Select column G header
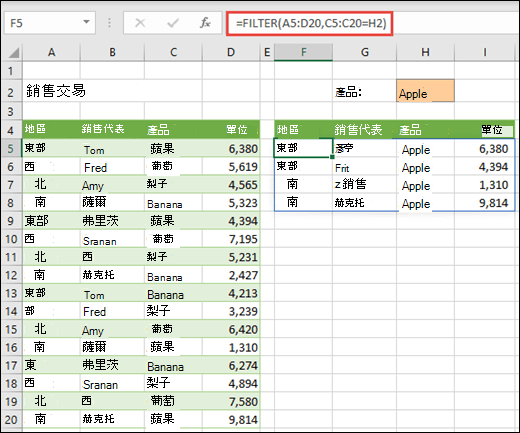The height and width of the screenshot is (433, 520). pos(365,52)
